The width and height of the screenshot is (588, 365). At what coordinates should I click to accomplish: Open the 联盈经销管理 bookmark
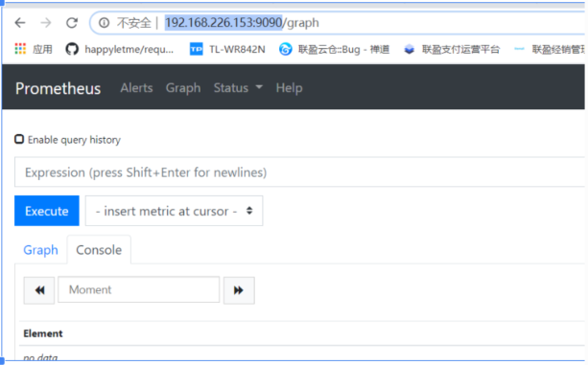[x=549, y=49]
